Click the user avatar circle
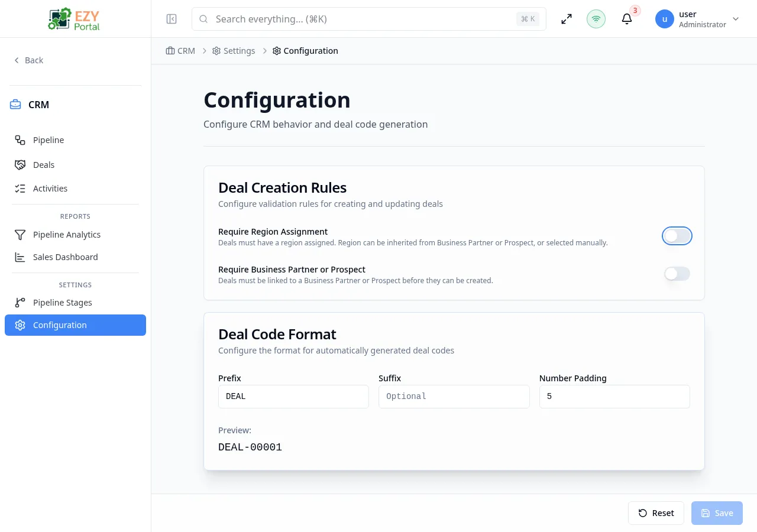The height and width of the screenshot is (532, 757). (665, 19)
